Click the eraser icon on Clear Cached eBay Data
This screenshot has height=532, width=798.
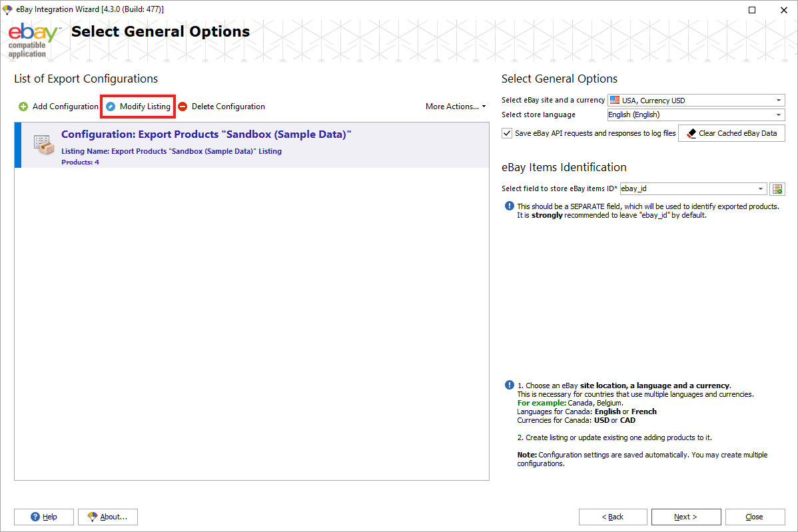(691, 133)
